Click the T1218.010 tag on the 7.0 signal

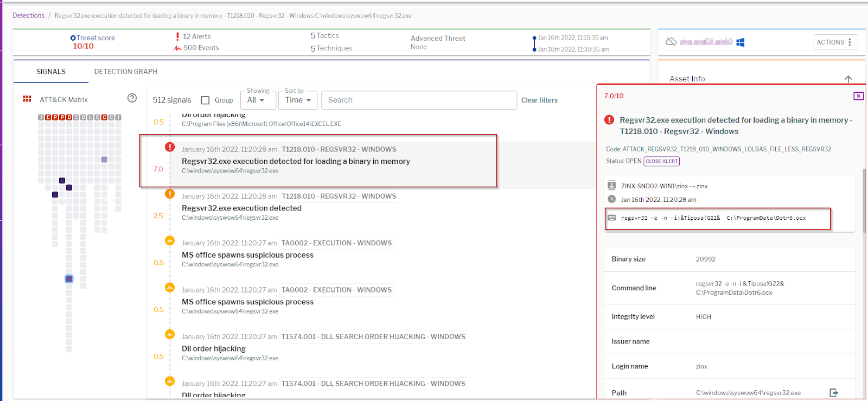(x=339, y=149)
